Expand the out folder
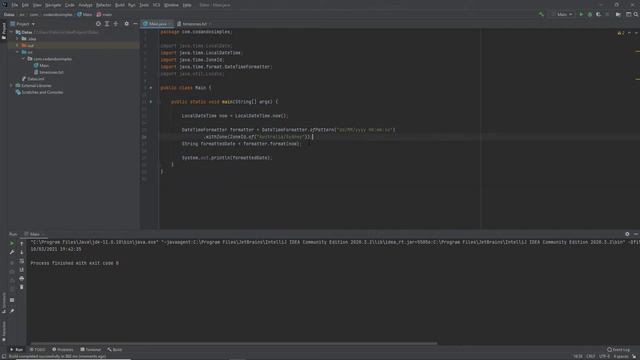The height and width of the screenshot is (360, 640). click(x=18, y=45)
